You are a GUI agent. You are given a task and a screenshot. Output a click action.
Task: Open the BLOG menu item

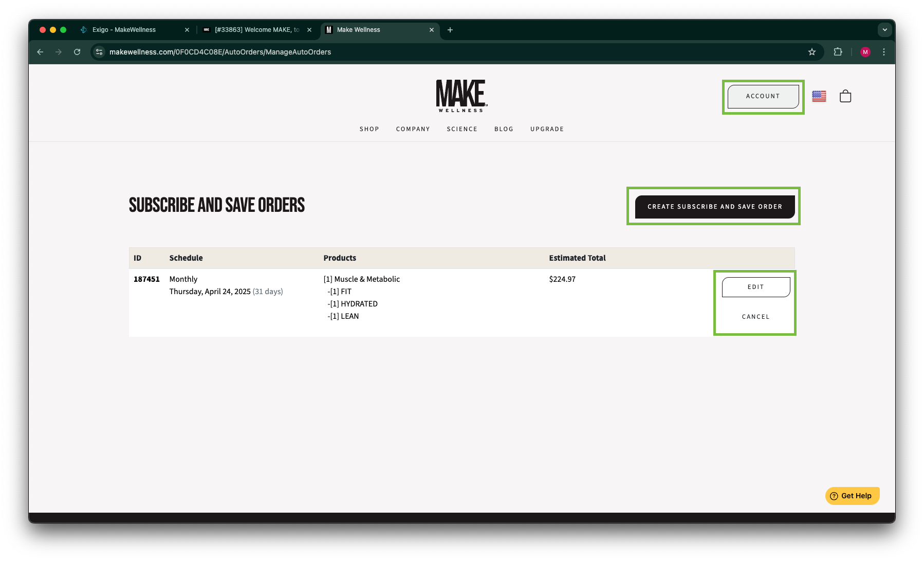click(504, 129)
